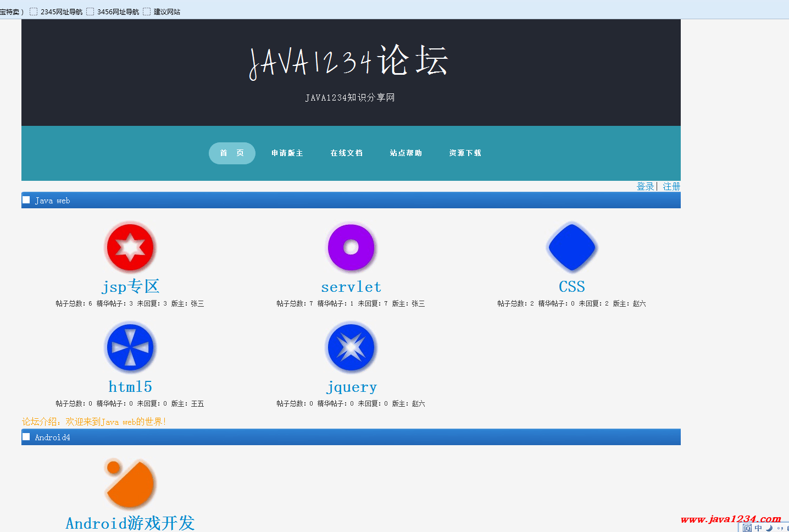Screen dimensions: 789x532
Task: Open the 资源下载 menu item
Action: [x=465, y=153]
